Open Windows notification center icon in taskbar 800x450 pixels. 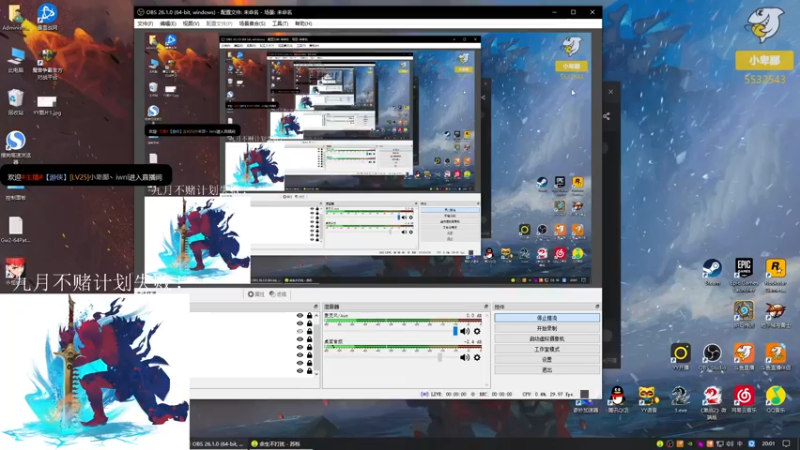point(786,443)
